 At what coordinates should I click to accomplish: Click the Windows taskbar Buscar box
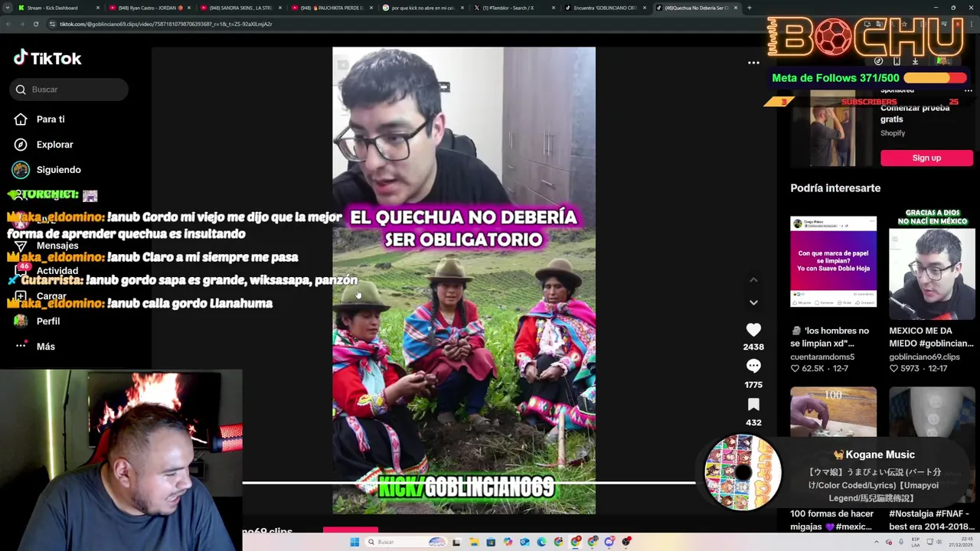click(x=406, y=542)
